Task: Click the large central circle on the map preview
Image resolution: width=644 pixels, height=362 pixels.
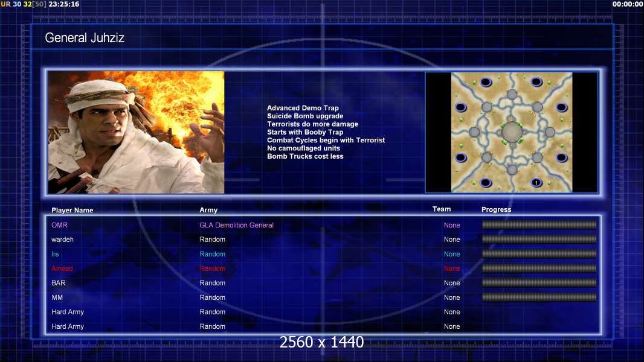Action: click(512, 132)
